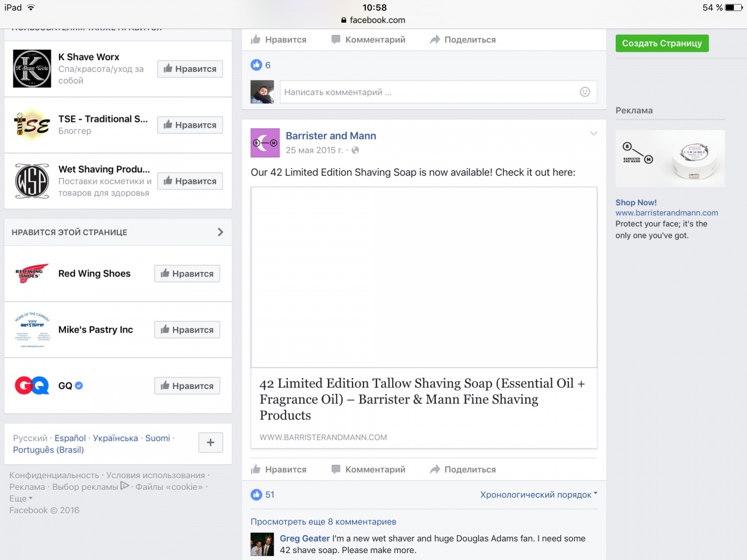
Task: Expand Нравится этой странице section chevron
Action: 220,232
